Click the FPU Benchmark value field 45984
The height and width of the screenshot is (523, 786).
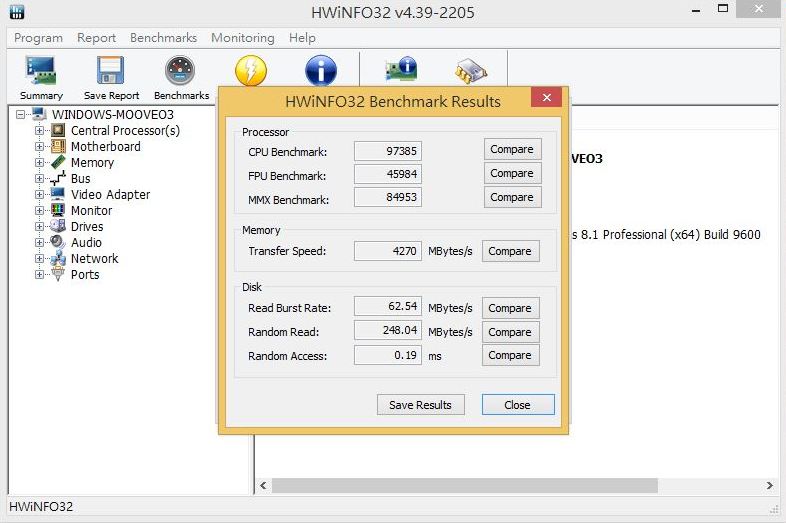point(388,174)
